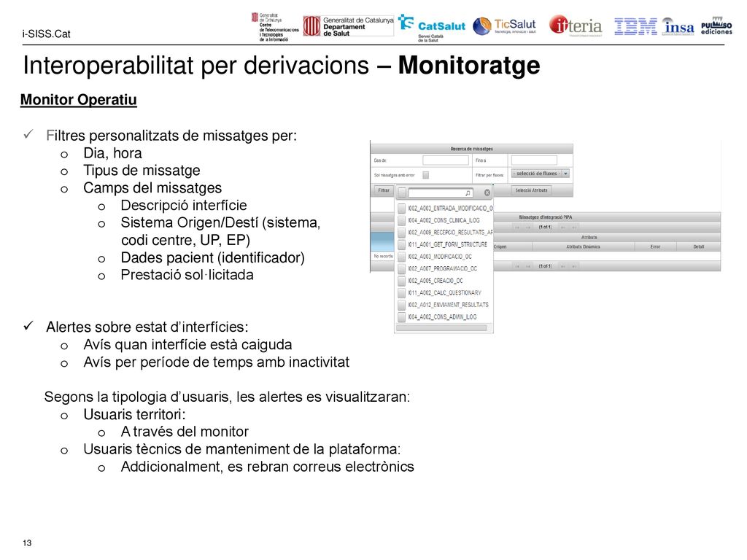Click the magnifier icon in the dropdown filter box

click(x=468, y=192)
